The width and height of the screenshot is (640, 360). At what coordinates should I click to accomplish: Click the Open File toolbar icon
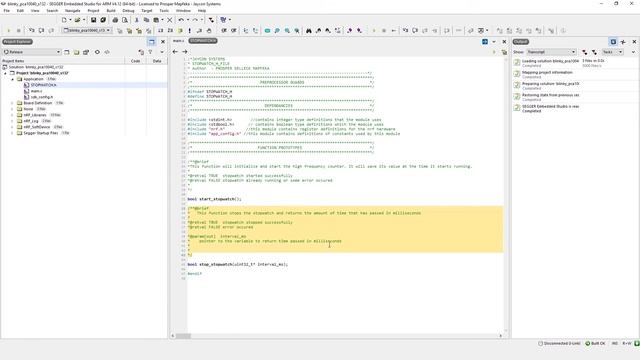(77, 20)
